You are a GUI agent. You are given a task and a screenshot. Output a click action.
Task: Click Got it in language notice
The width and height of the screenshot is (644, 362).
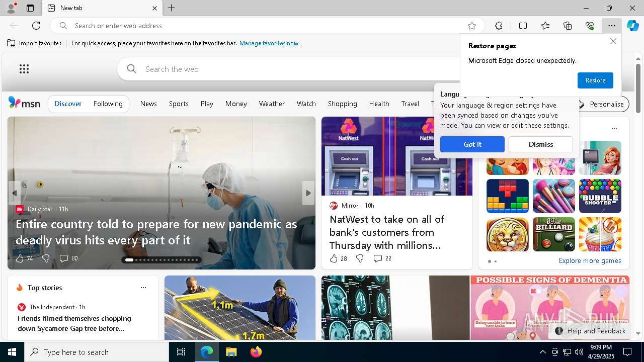click(x=472, y=144)
